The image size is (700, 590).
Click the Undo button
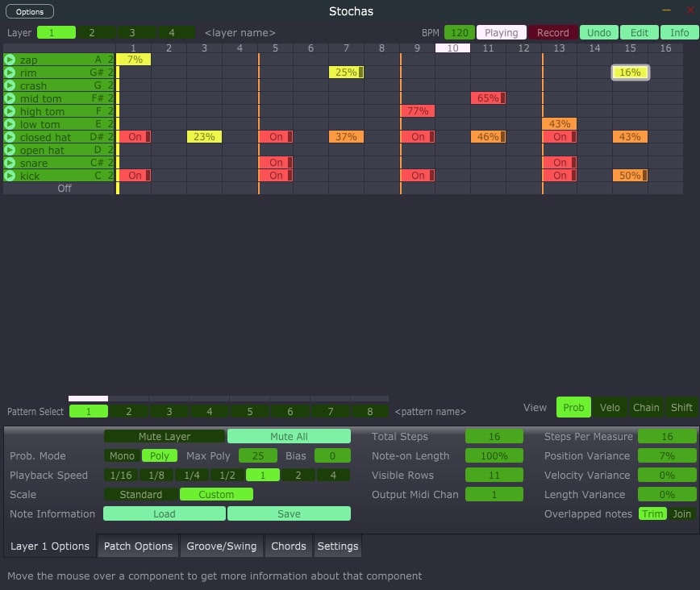(598, 32)
